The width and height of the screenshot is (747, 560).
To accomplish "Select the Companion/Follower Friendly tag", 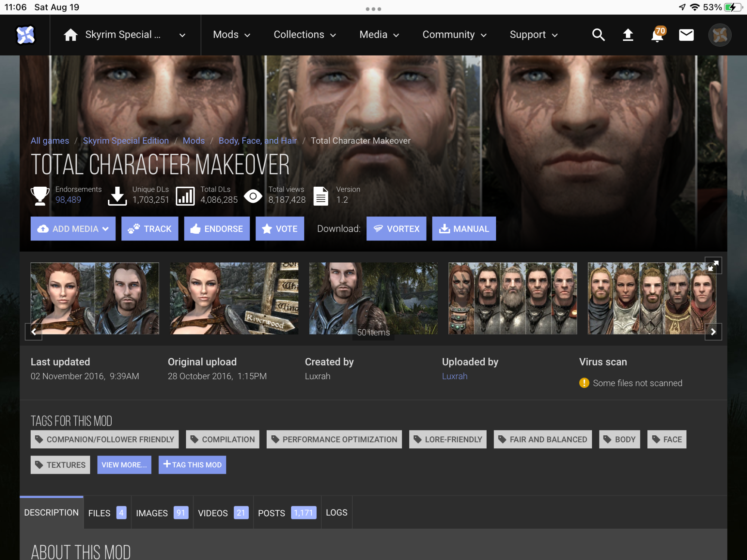I will (105, 439).
